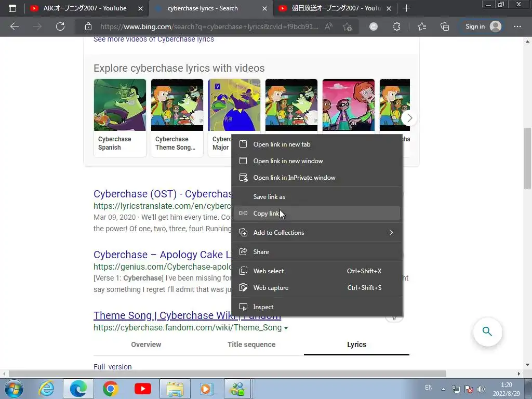
Task: Click the round grey toolbar icon
Action: [373, 26]
